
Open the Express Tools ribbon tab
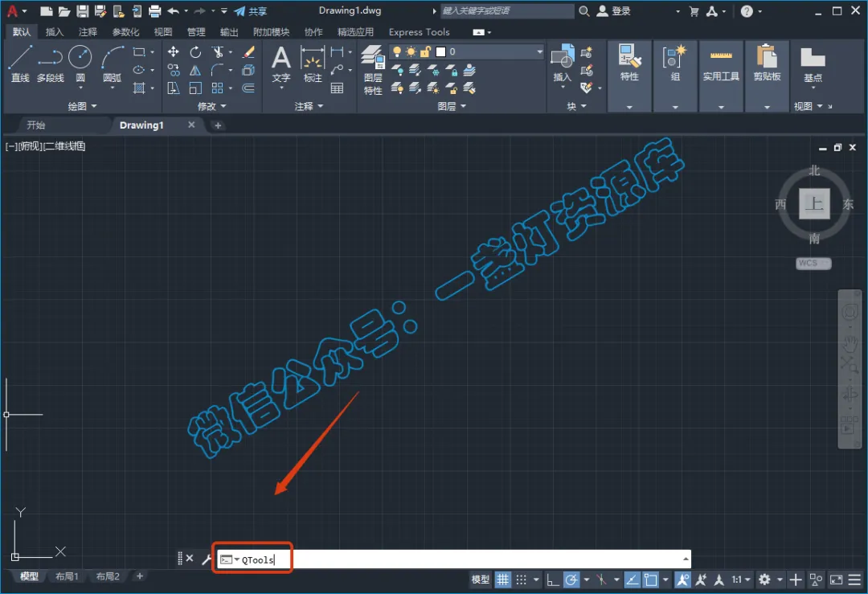coord(419,32)
